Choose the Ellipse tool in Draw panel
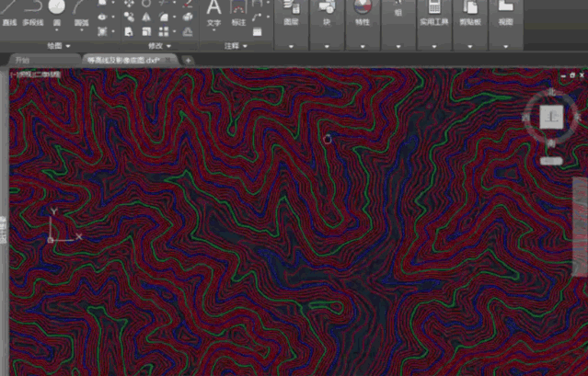Screen dimensions: 588x376 (102, 17)
